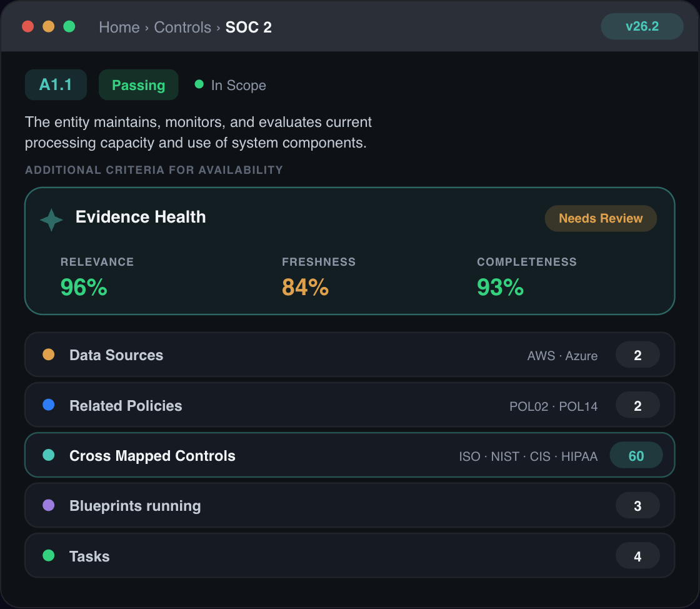Expand the Cross Mapped Controls row

click(x=349, y=455)
